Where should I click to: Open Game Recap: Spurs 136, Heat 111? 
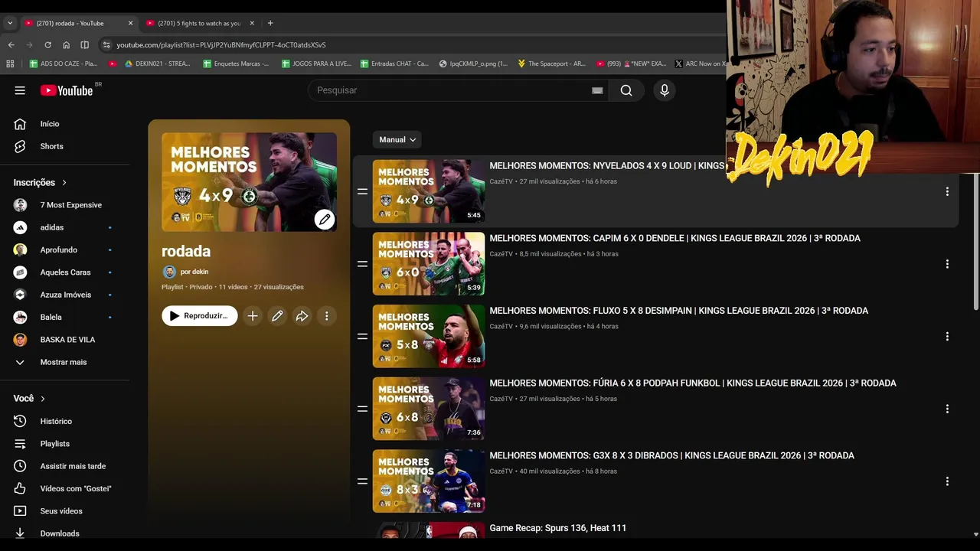pyautogui.click(x=558, y=528)
